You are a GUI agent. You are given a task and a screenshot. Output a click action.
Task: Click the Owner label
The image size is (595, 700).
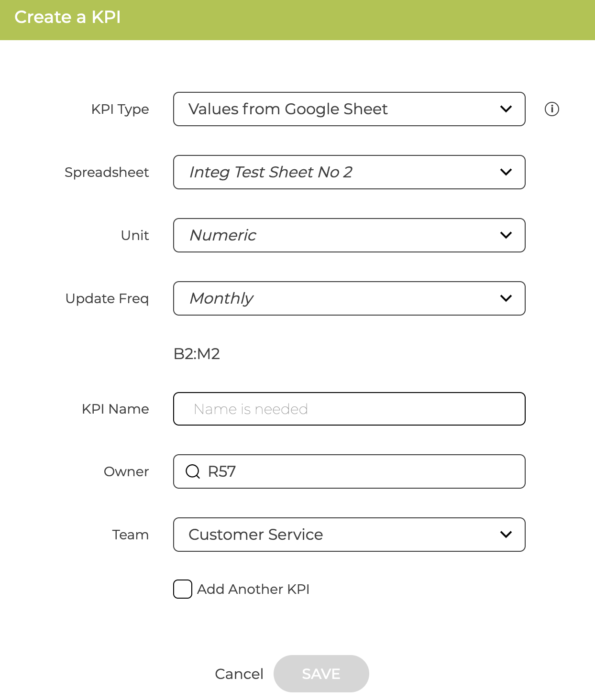[x=126, y=471]
